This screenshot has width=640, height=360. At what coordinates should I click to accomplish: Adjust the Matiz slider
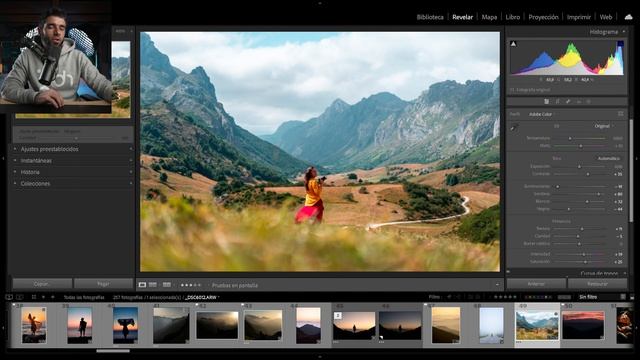click(580, 146)
